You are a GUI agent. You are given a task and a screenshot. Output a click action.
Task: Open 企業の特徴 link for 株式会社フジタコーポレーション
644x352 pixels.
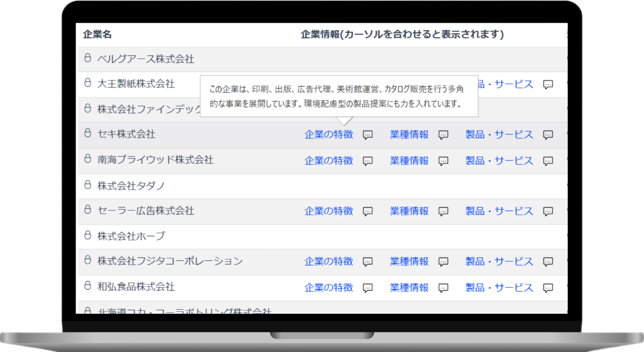point(329,261)
